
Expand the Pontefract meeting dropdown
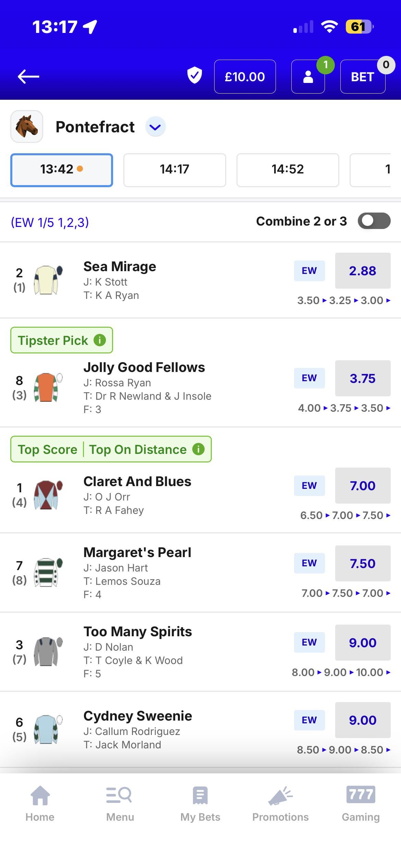coord(156,127)
